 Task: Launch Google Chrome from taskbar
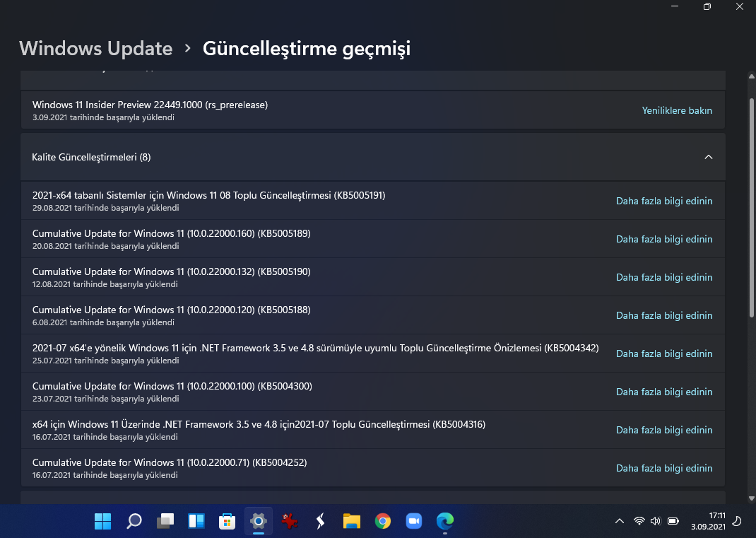click(x=383, y=520)
